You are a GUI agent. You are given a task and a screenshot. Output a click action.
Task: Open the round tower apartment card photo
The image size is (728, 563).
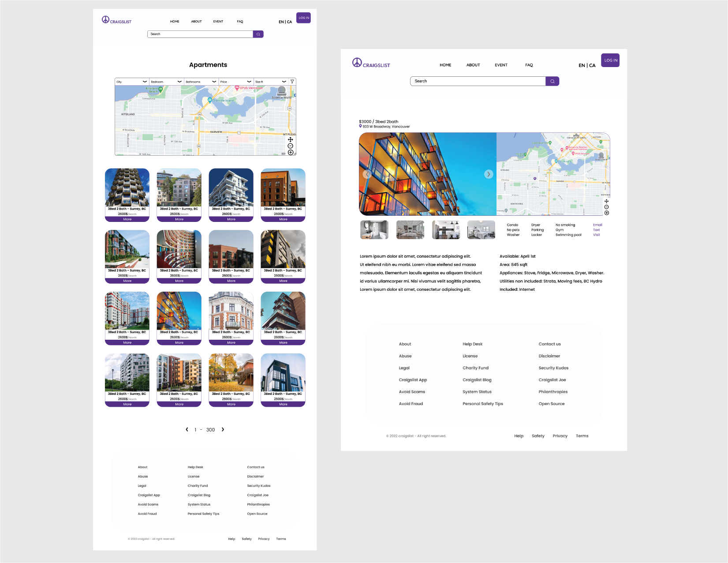pyautogui.click(x=127, y=188)
